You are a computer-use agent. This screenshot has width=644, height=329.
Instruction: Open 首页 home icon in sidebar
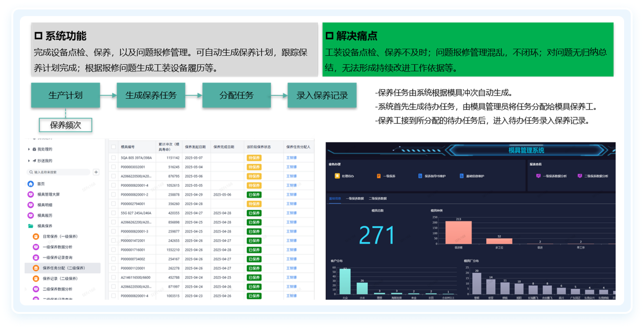[x=31, y=184]
